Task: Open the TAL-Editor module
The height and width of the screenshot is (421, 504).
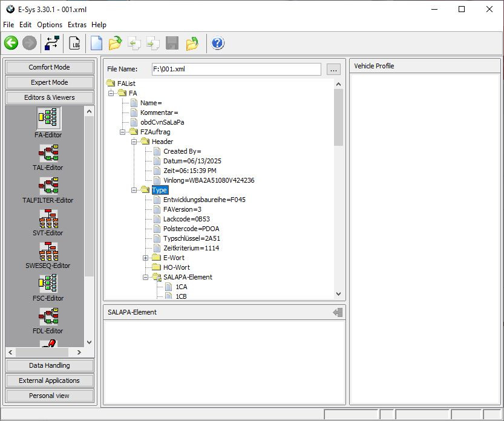Action: click(48, 157)
